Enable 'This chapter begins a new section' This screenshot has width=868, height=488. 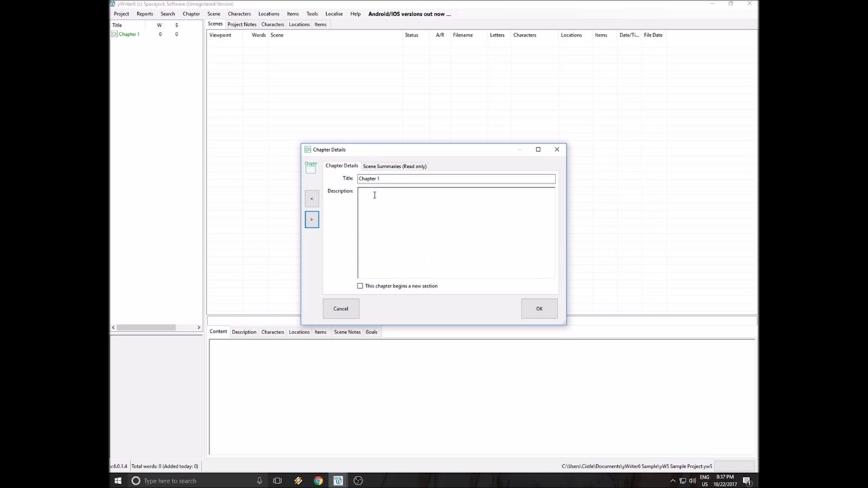(360, 286)
